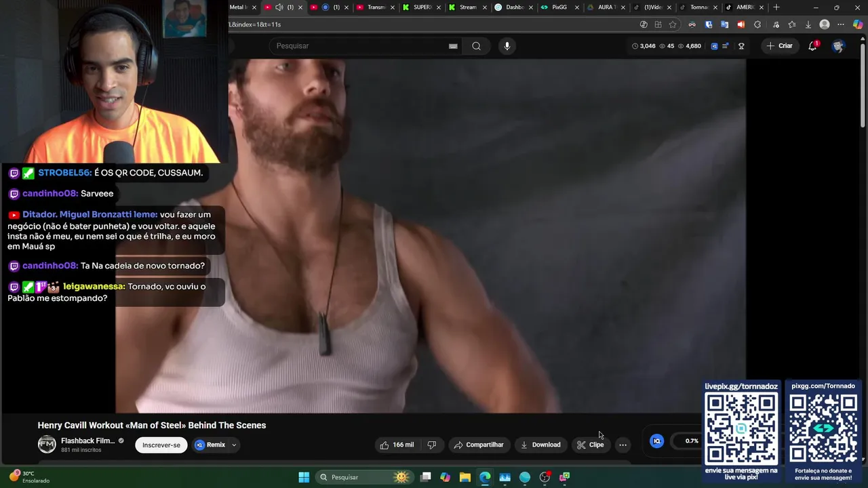The image size is (868, 488).
Task: Open a new browser tab
Action: [x=776, y=7]
